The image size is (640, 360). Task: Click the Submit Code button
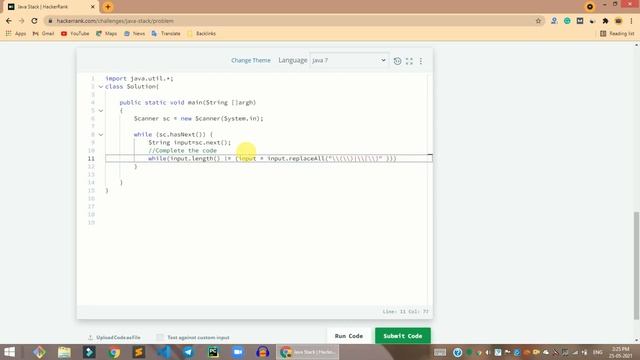point(403,336)
